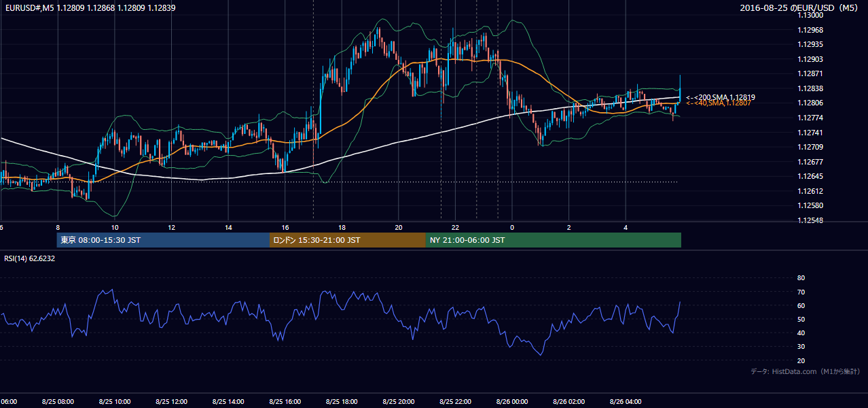Click the Tokyo 08:00-15:30 JST session bar
Viewport: 868px width, 408px height.
163,240
